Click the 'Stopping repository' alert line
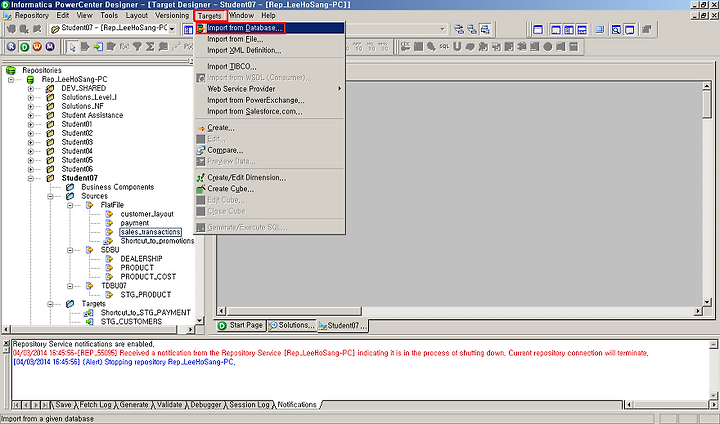 coord(124,362)
